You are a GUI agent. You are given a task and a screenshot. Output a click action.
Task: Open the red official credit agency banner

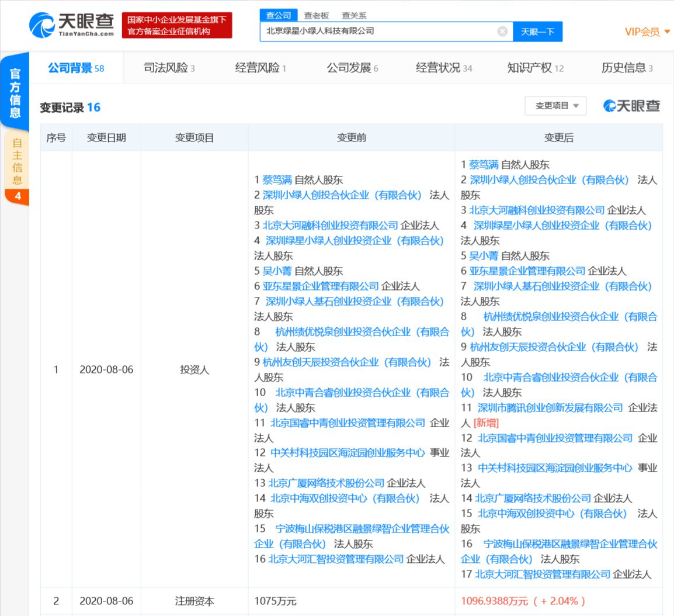(x=177, y=26)
